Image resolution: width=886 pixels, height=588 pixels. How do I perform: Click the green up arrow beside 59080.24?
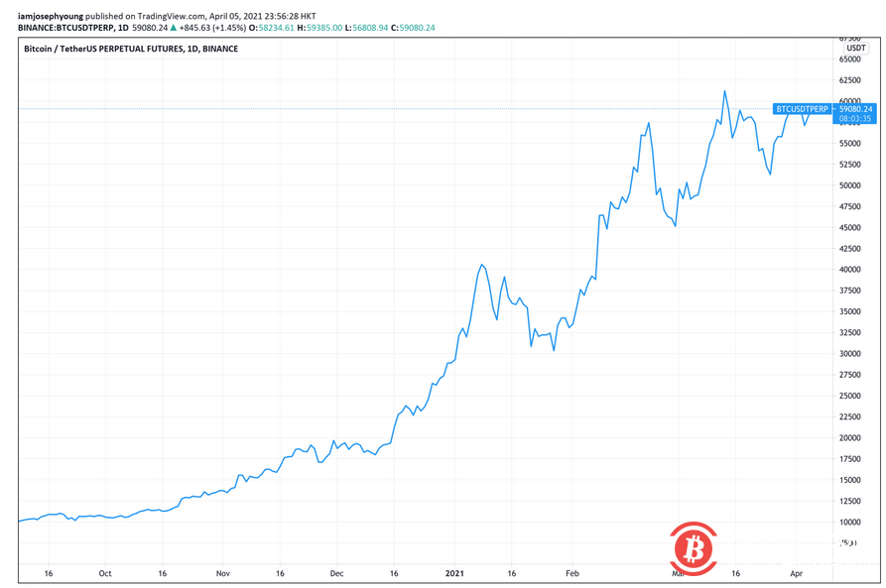point(173,28)
